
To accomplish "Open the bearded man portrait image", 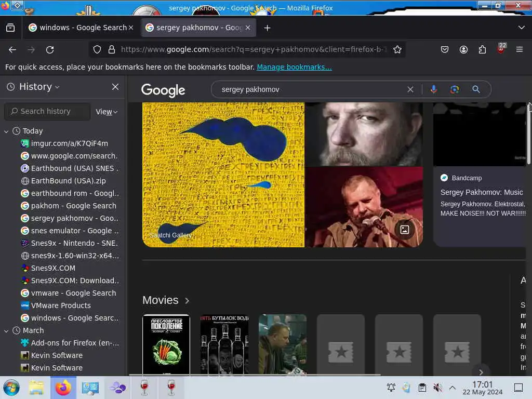I will click(364, 134).
